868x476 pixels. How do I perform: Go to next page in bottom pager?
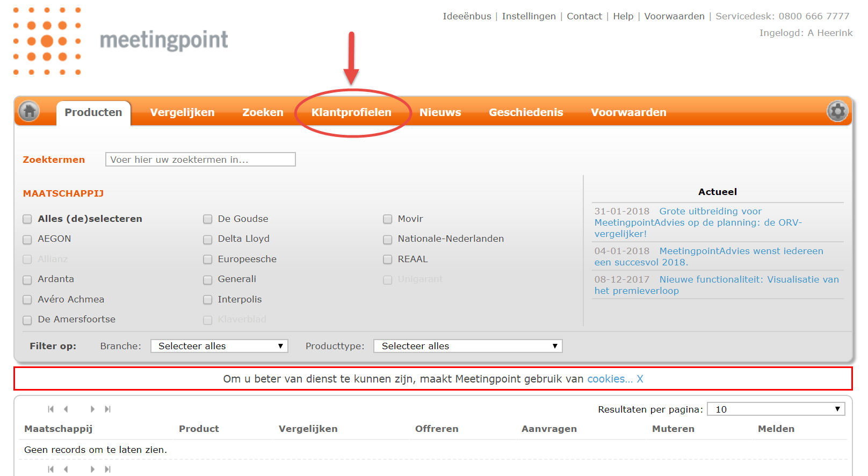point(92,470)
